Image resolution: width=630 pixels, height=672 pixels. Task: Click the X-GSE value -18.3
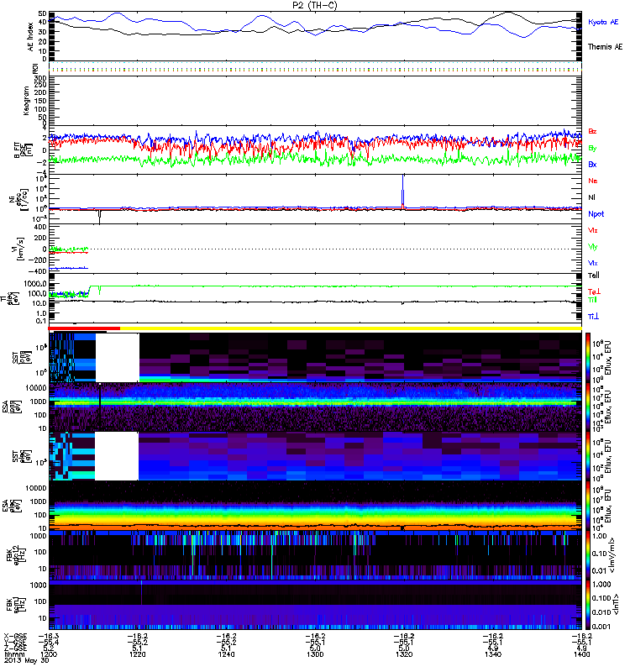click(49, 637)
